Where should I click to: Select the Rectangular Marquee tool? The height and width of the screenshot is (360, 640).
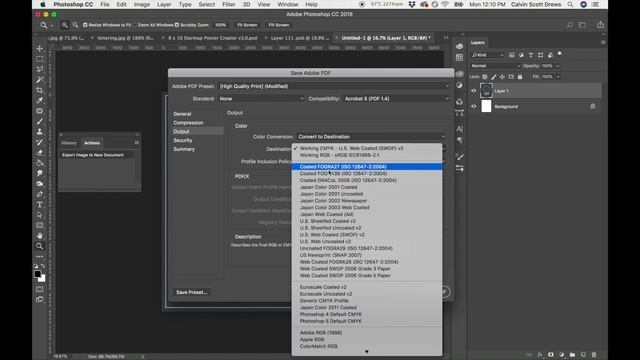click(x=40, y=59)
